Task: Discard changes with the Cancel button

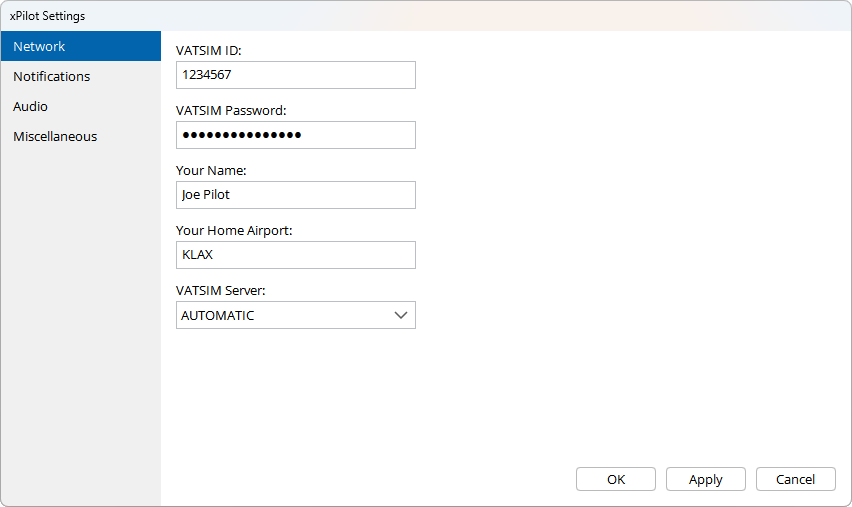Action: (x=795, y=479)
